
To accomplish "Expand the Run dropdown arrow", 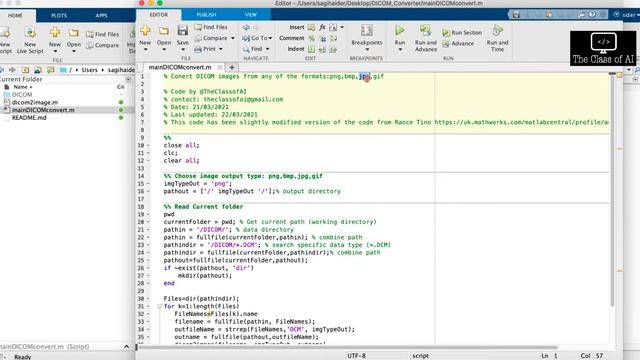I will point(400,49).
